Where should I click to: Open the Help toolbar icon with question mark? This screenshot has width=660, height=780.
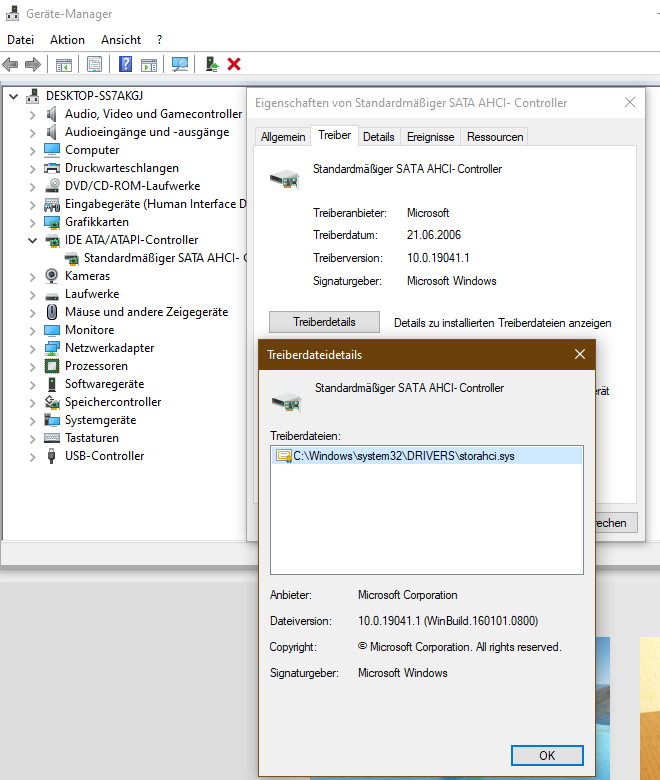coord(125,64)
